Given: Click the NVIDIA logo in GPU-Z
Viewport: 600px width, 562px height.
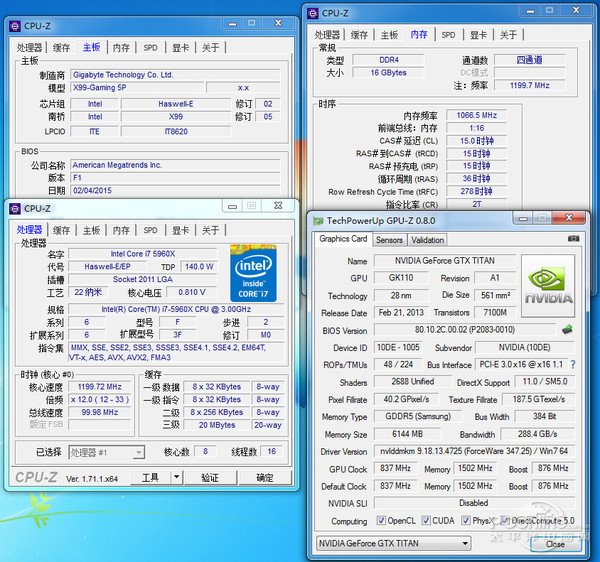Looking at the screenshot, I should pyautogui.click(x=548, y=285).
